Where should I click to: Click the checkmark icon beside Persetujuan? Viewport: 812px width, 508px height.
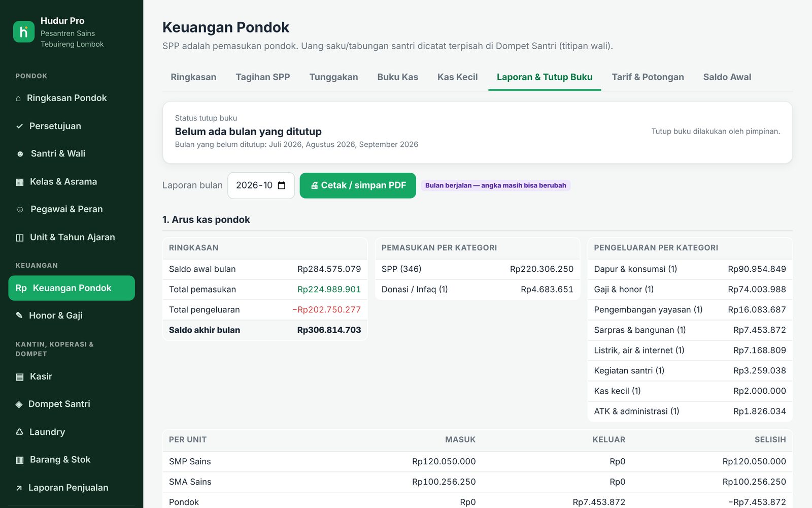coord(19,126)
